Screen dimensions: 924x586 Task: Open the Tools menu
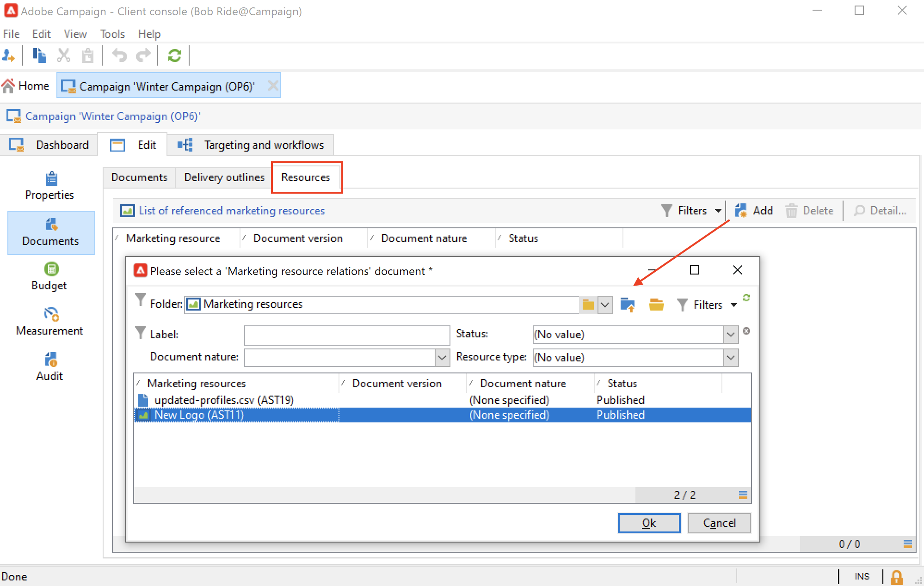click(112, 34)
